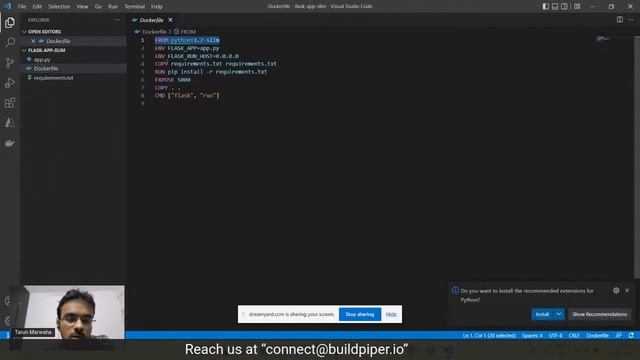Open the Go menu
The width and height of the screenshot is (640, 360).
pyautogui.click(x=98, y=7)
